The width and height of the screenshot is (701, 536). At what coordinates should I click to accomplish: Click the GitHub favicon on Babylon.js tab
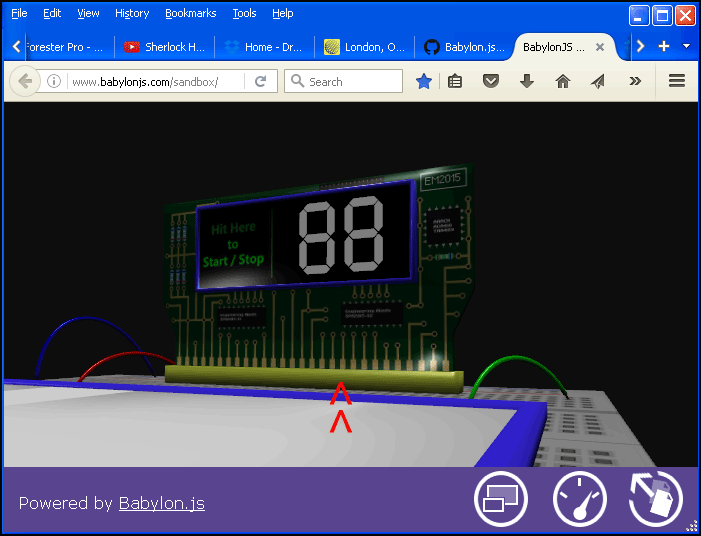(431, 47)
